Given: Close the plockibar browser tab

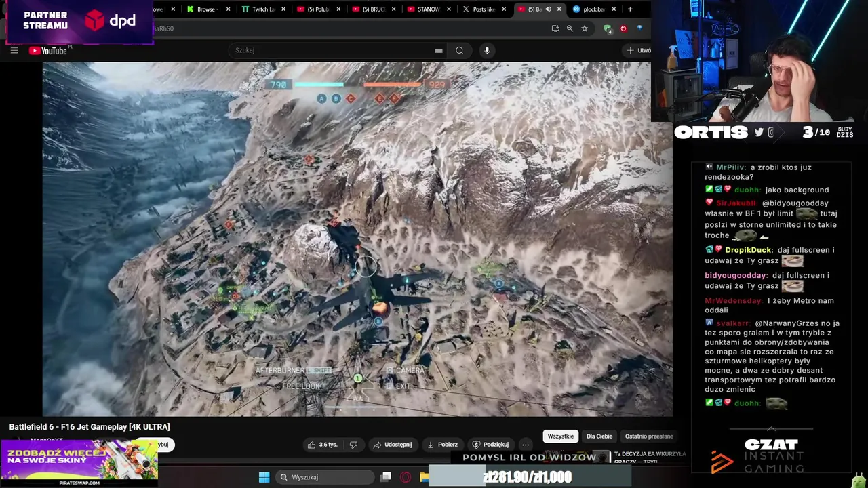Looking at the screenshot, I should [614, 9].
